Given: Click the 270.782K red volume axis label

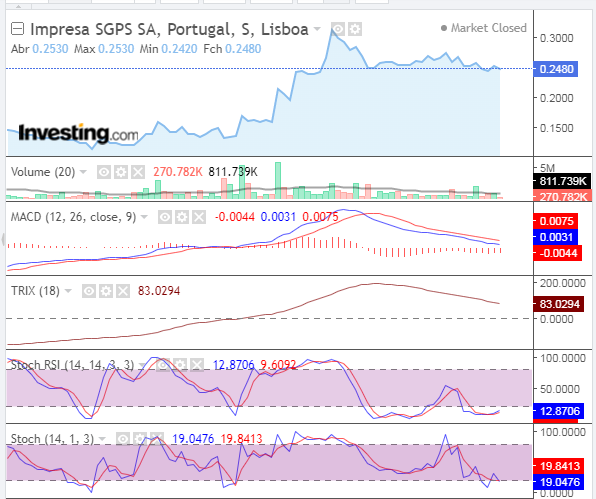Looking at the screenshot, I should tap(562, 196).
